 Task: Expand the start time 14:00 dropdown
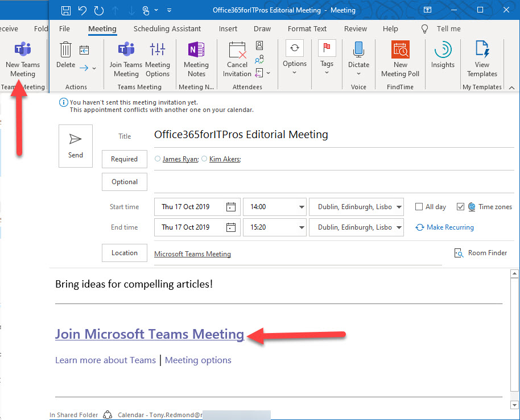click(302, 207)
